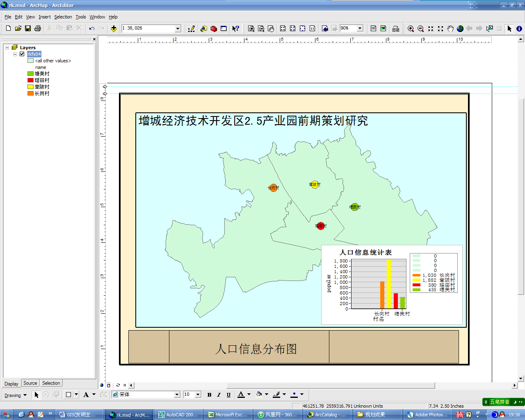This screenshot has width=525, height=420.
Task: Zoom layout to 100 percent
Action: pyautogui.click(x=312, y=28)
